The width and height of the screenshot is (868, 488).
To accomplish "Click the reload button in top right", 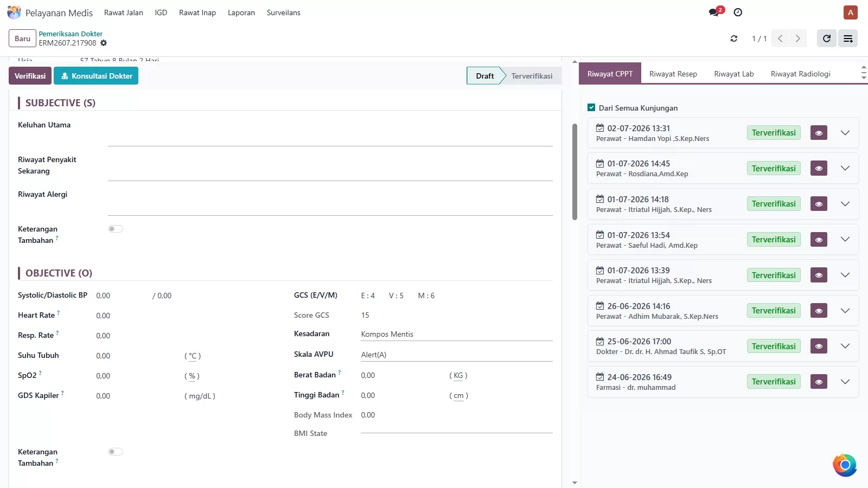I will [x=827, y=38].
